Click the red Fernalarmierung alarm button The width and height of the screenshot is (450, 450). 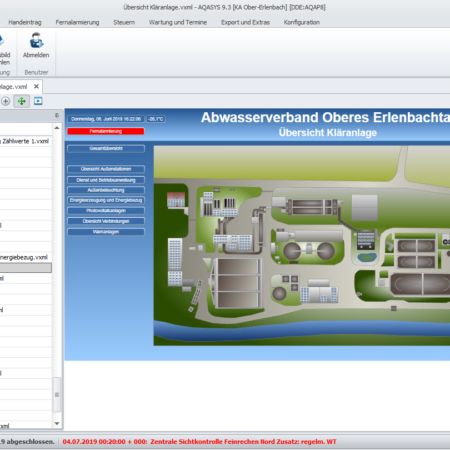tap(106, 131)
